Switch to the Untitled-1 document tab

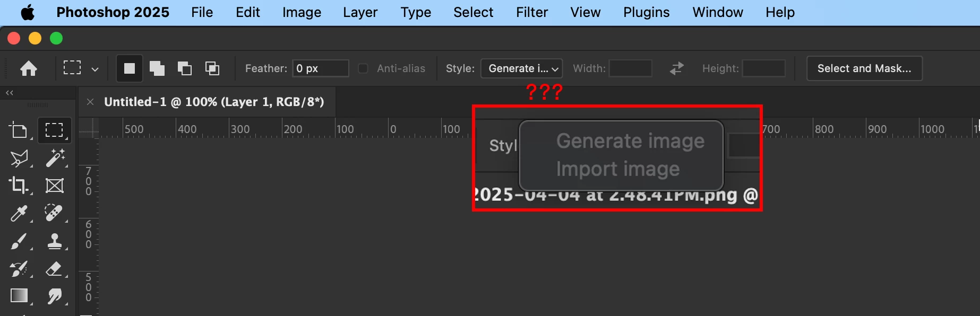pyautogui.click(x=214, y=102)
